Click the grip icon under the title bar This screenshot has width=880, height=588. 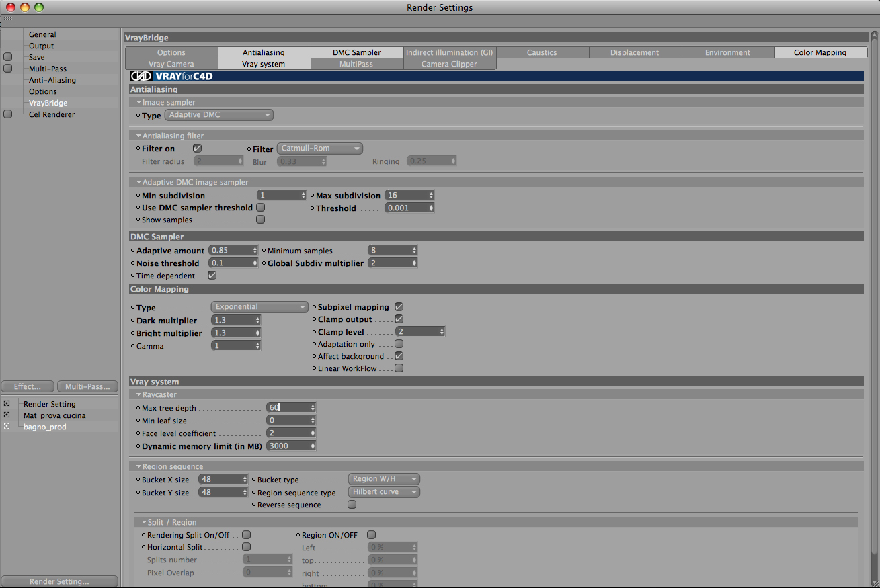(x=7, y=21)
